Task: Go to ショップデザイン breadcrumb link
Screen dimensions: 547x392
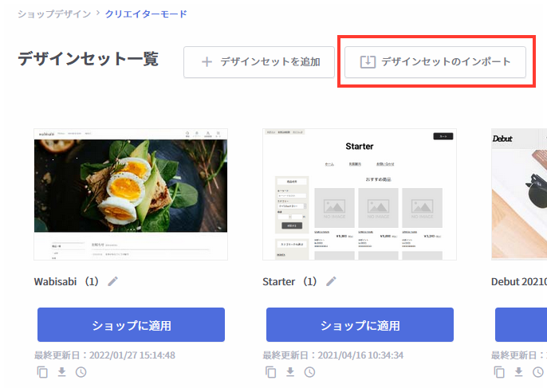Action: click(x=54, y=14)
